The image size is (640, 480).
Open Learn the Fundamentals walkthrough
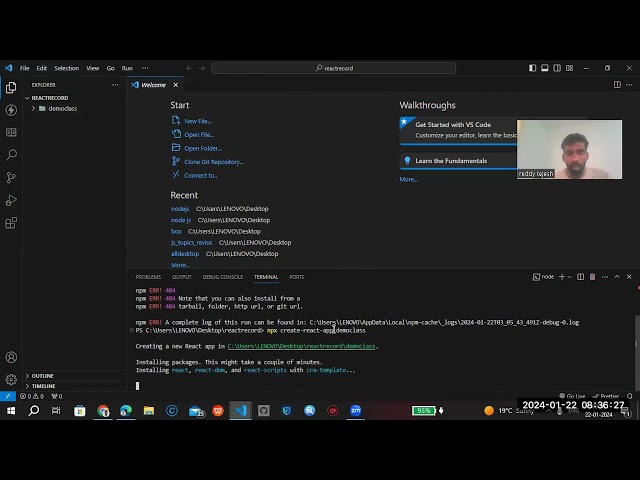458,161
